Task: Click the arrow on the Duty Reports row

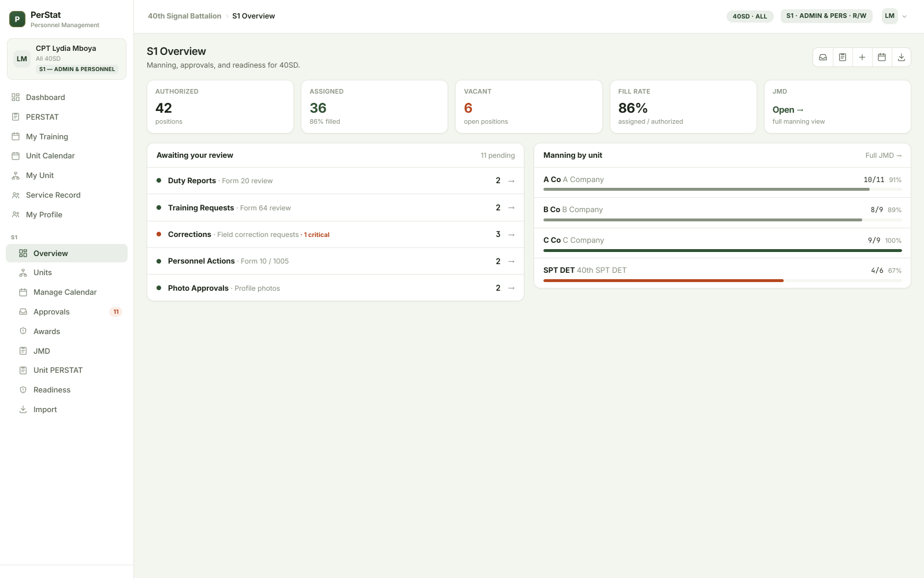Action: click(x=511, y=181)
